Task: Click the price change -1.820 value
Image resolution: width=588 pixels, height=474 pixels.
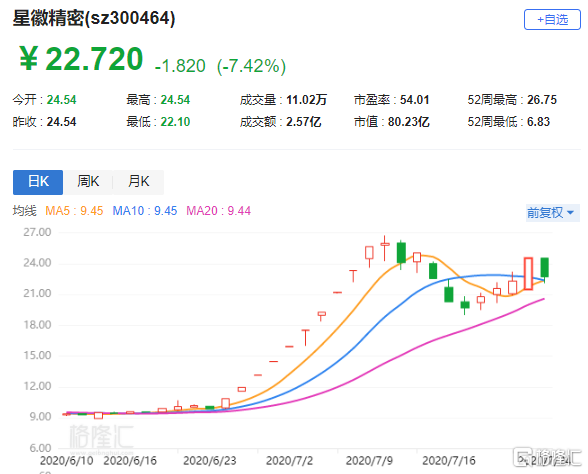Action: point(180,66)
